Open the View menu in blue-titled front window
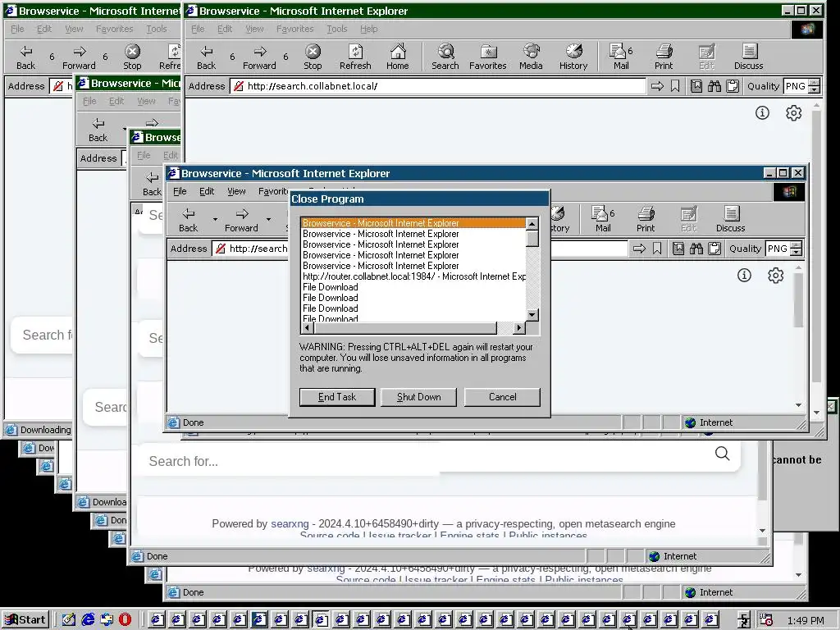Image resolution: width=840 pixels, height=630 pixels. 236,191
